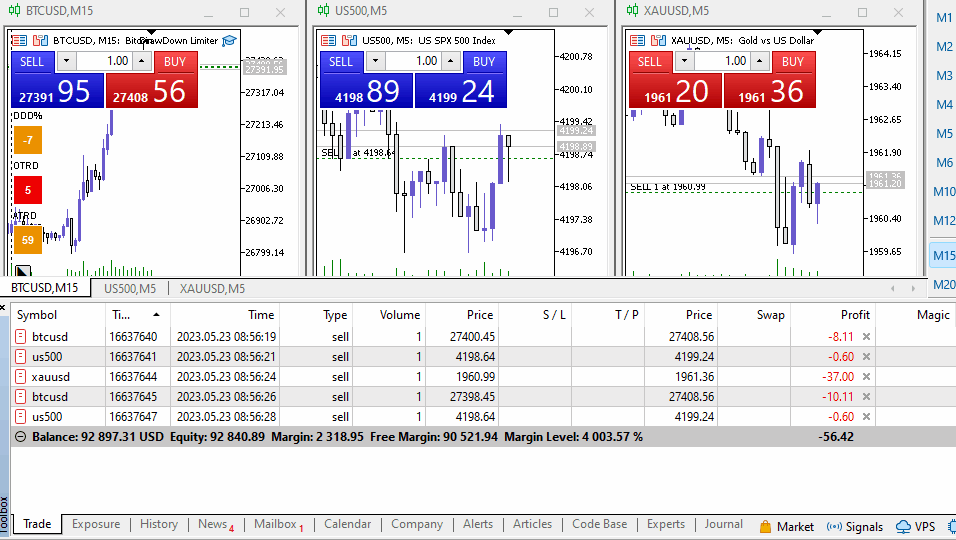Click SELL button on US500 chart
The height and width of the screenshot is (540, 956).
pyautogui.click(x=341, y=62)
